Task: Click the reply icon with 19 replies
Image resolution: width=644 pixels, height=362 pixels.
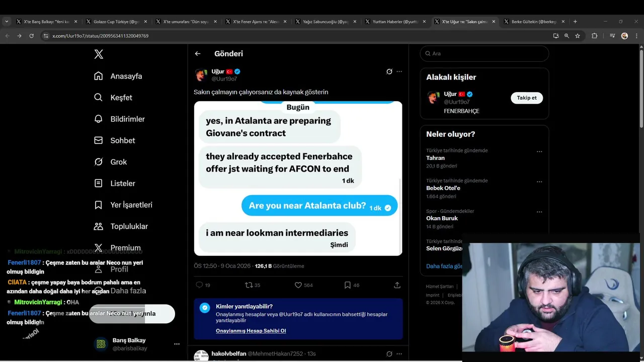Action: [x=199, y=285]
